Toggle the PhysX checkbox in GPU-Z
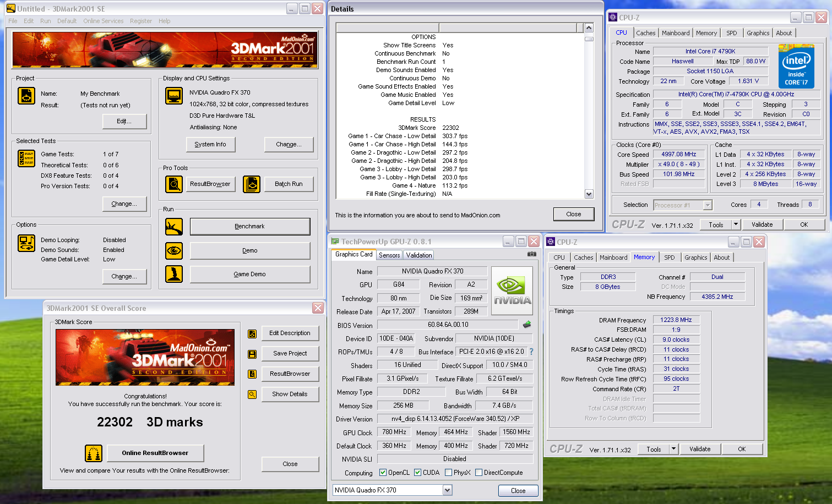This screenshot has width=832, height=504. pyautogui.click(x=449, y=473)
